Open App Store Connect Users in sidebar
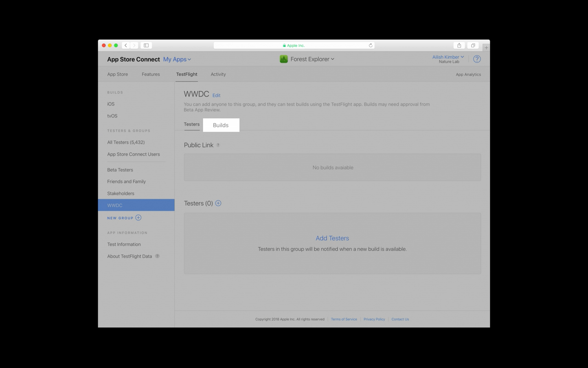 click(x=133, y=154)
